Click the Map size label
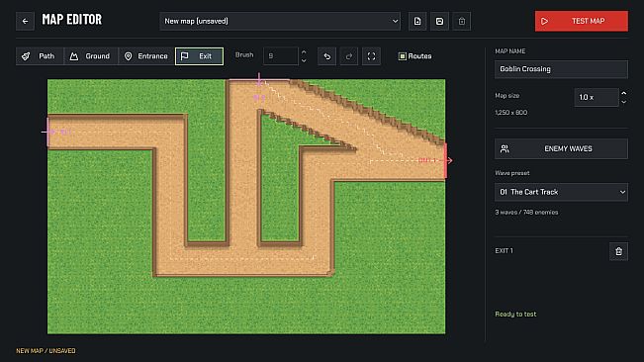 point(507,95)
